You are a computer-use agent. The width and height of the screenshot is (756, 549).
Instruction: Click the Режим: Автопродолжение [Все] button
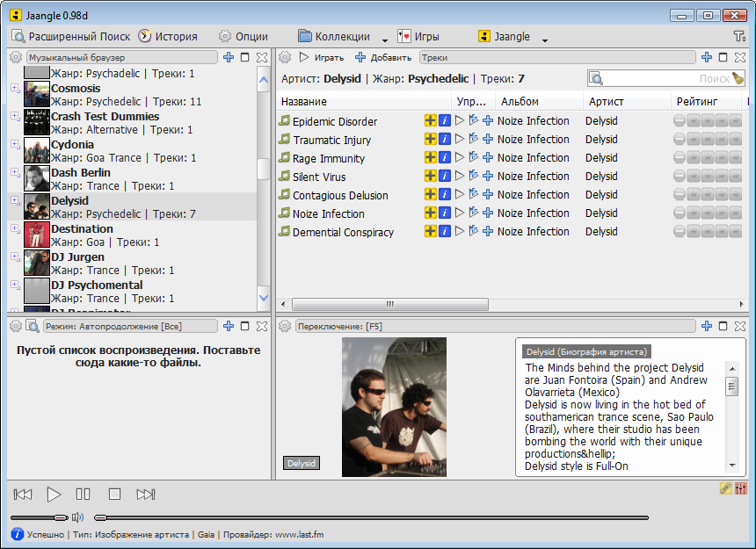pyautogui.click(x=130, y=326)
